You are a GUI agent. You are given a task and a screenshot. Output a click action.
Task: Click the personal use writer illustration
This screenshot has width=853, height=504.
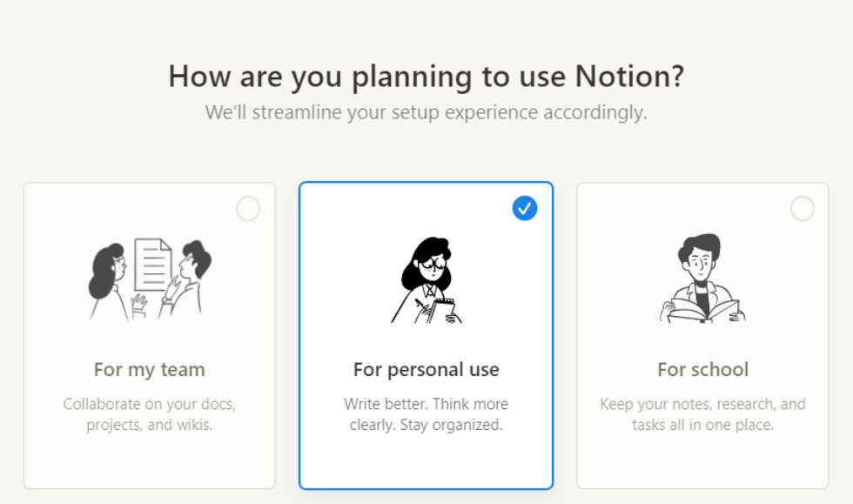pos(426,277)
